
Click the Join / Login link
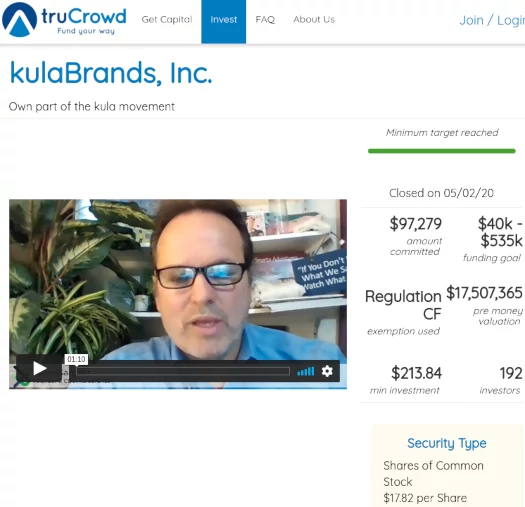click(492, 20)
